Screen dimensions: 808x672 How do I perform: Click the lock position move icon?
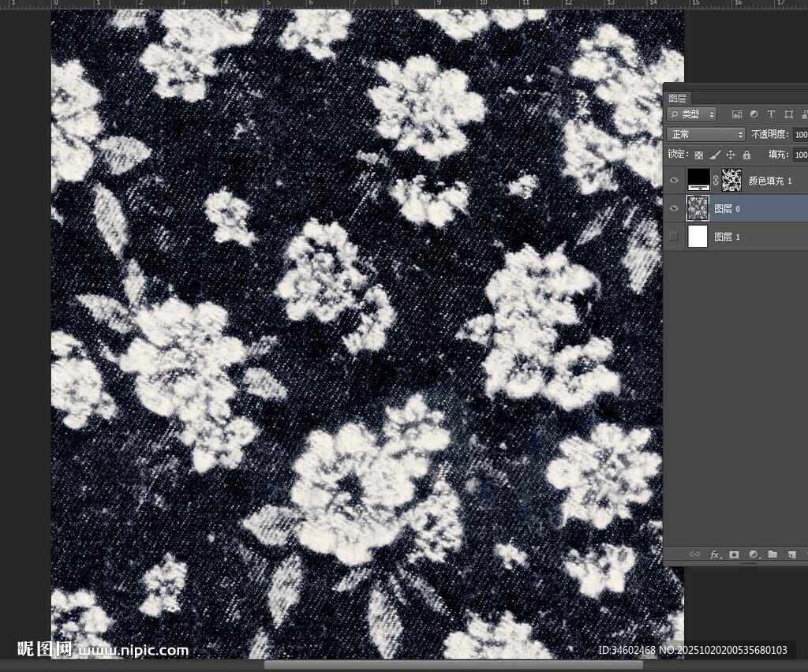[x=731, y=155]
